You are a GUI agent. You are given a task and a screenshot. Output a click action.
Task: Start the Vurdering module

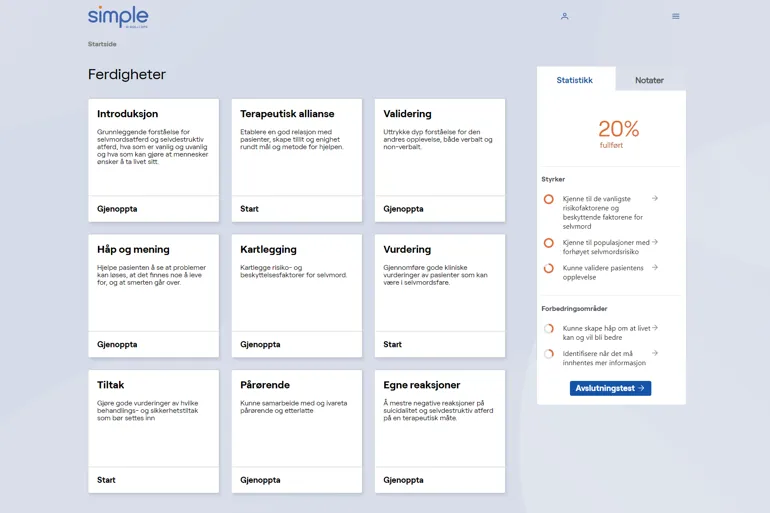click(392, 344)
